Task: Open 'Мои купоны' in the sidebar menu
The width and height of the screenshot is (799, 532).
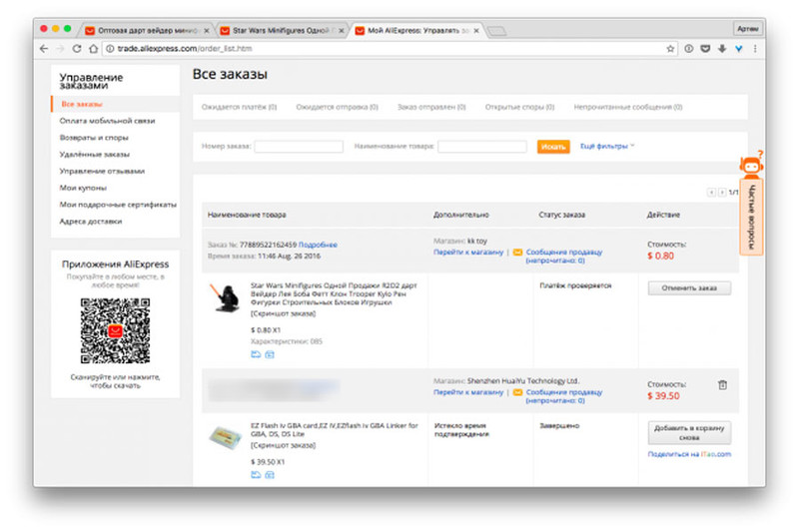Action: point(83,188)
